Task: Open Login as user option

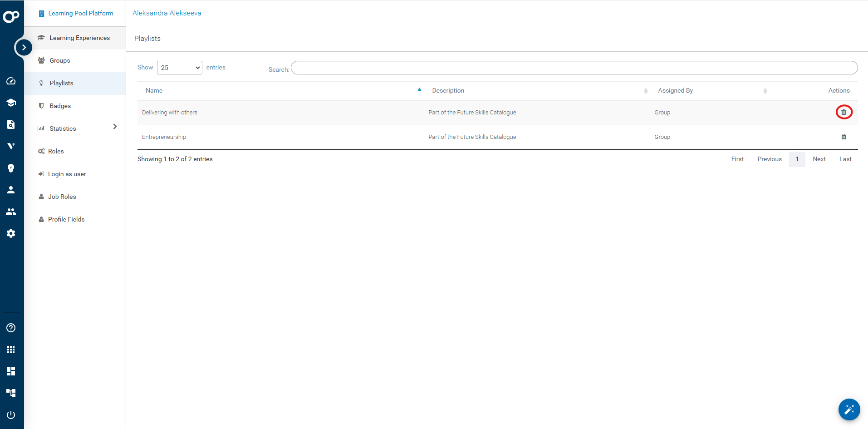Action: tap(67, 174)
